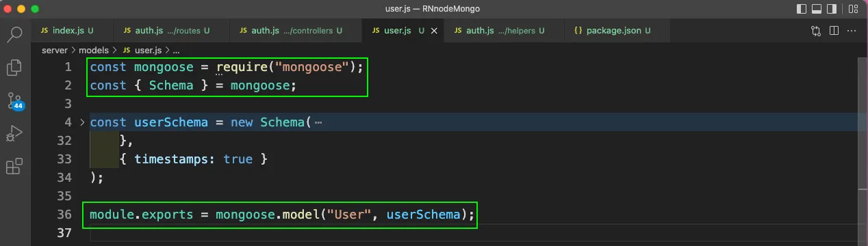Screen dimensions: 868x246
Task: Open the Explorer files view
Action: (x=14, y=68)
